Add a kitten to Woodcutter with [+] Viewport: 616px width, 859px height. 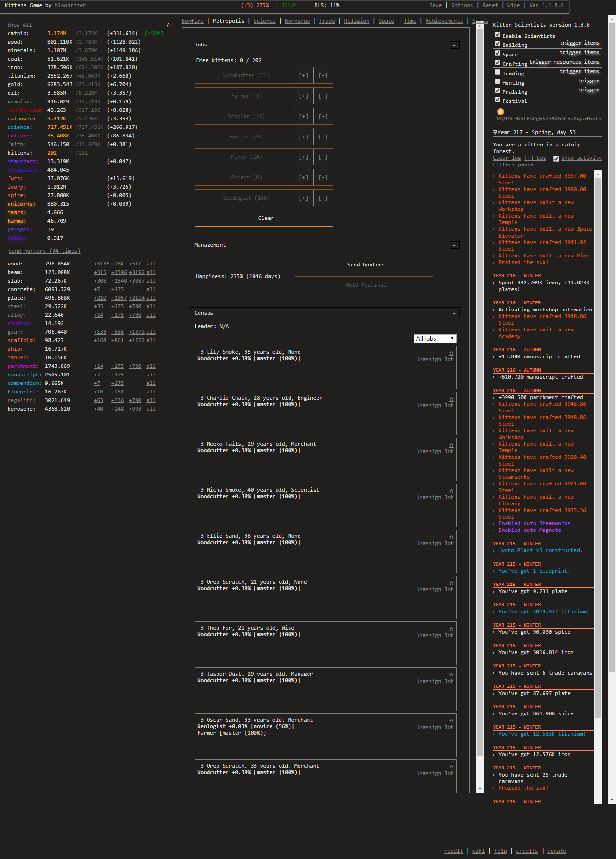pyautogui.click(x=303, y=76)
